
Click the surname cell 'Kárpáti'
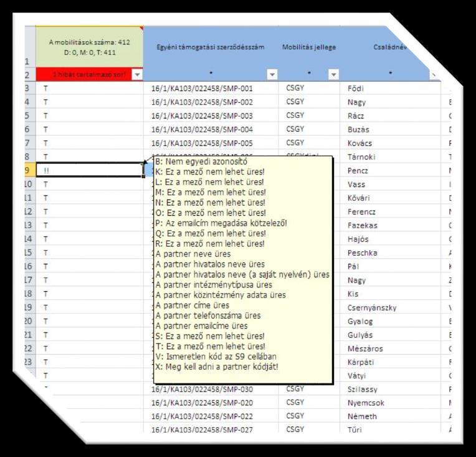[x=390, y=362]
